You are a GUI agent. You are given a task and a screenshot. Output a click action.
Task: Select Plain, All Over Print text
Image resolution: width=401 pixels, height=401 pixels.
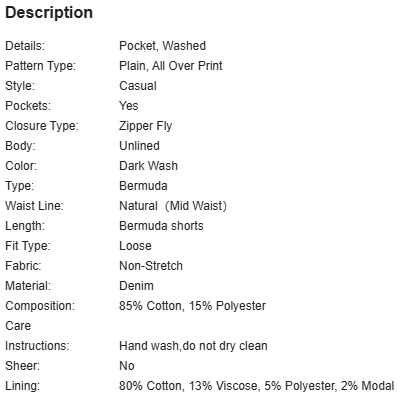click(x=171, y=66)
